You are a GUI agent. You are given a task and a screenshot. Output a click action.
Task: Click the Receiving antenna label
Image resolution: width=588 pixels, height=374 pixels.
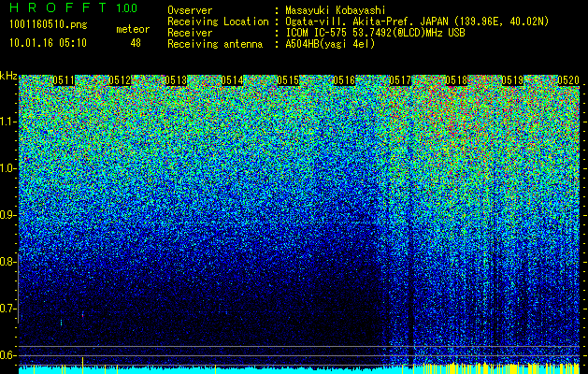pyautogui.click(x=215, y=44)
